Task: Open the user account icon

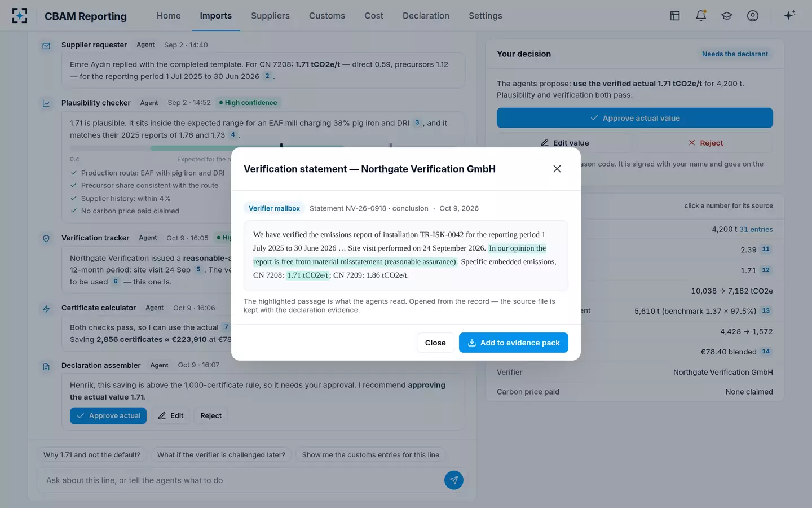Action: (x=753, y=16)
